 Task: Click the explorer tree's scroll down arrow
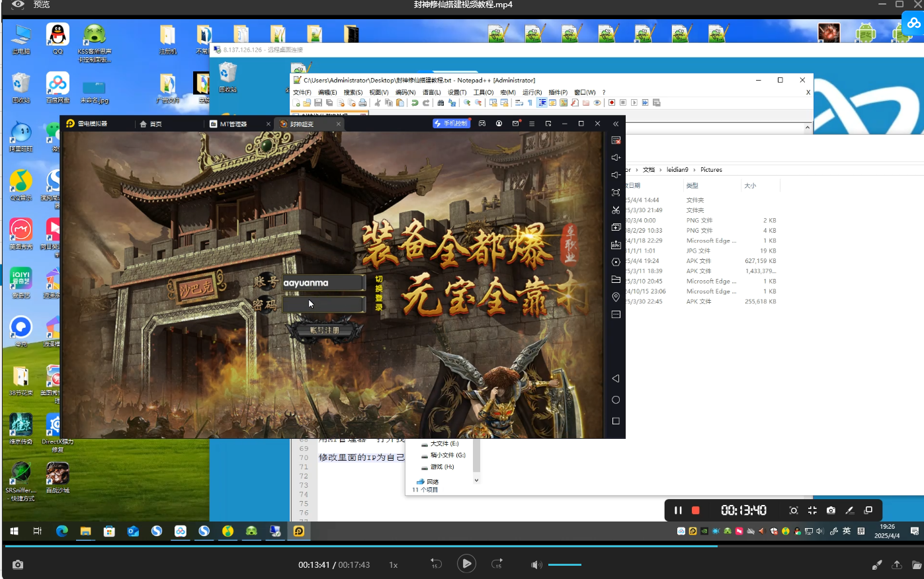(x=476, y=481)
